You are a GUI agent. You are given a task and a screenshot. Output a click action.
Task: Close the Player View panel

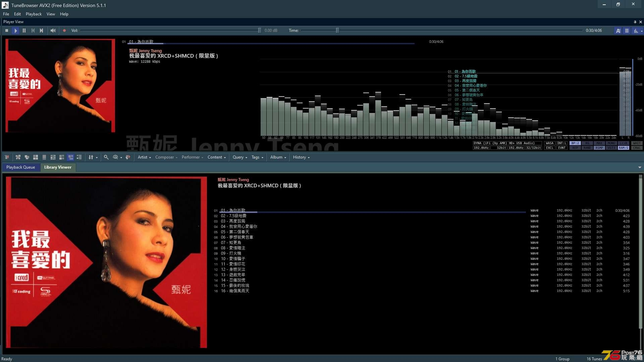click(641, 22)
